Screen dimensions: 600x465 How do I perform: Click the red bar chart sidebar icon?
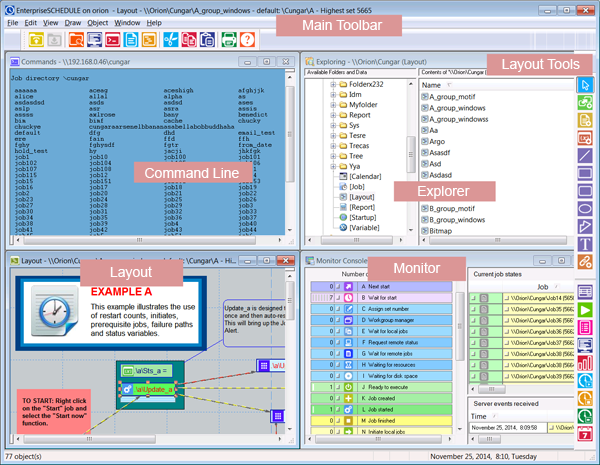click(x=585, y=363)
